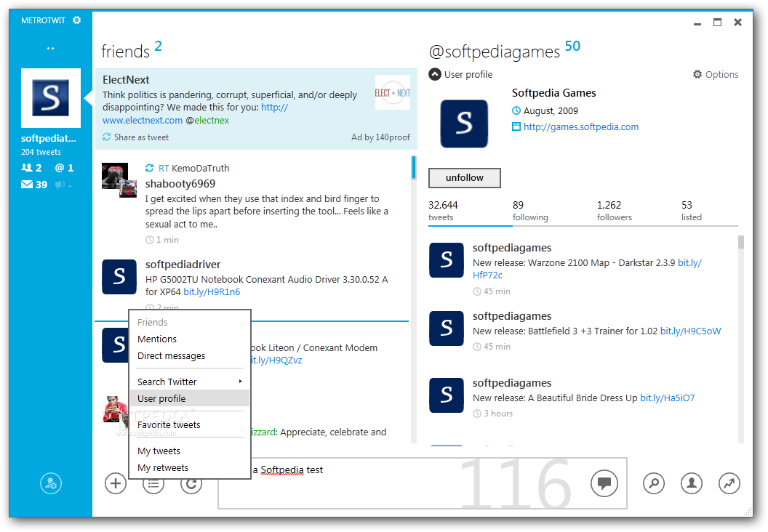Click the refresh circular arrow icon

pos(191,485)
